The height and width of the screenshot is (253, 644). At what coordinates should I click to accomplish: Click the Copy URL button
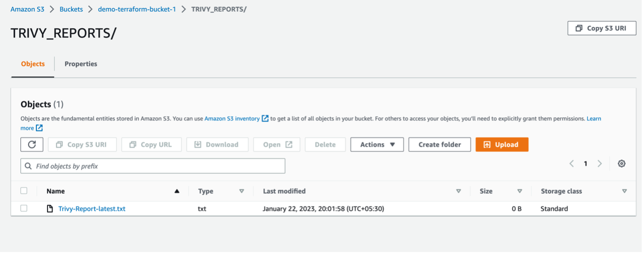click(151, 144)
